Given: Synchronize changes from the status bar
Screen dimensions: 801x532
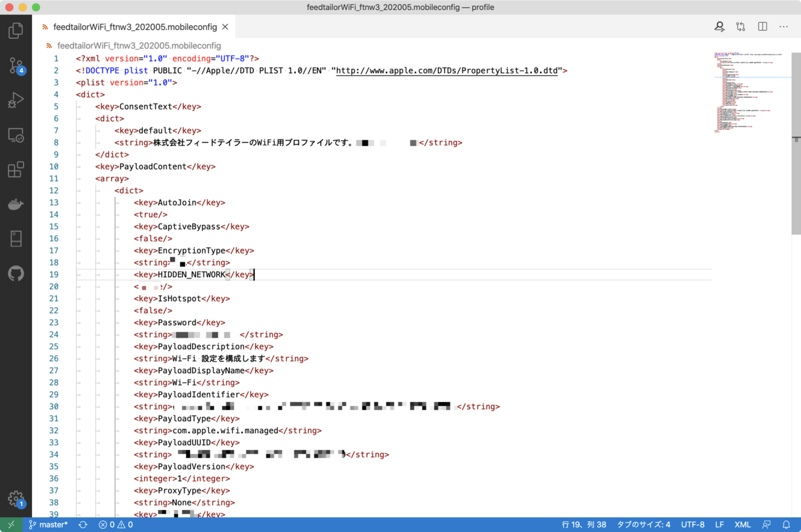Looking at the screenshot, I should click(x=83, y=525).
